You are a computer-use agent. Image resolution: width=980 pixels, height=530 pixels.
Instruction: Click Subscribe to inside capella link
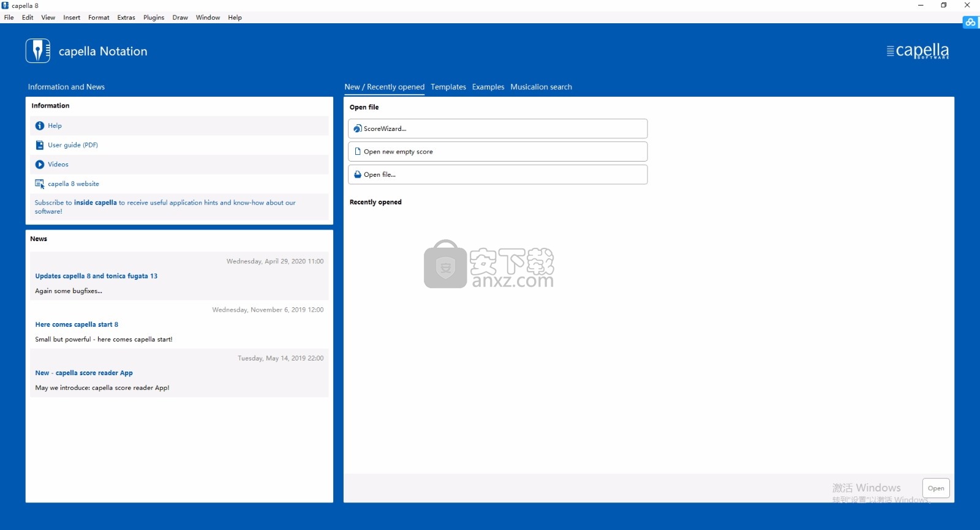coord(165,207)
